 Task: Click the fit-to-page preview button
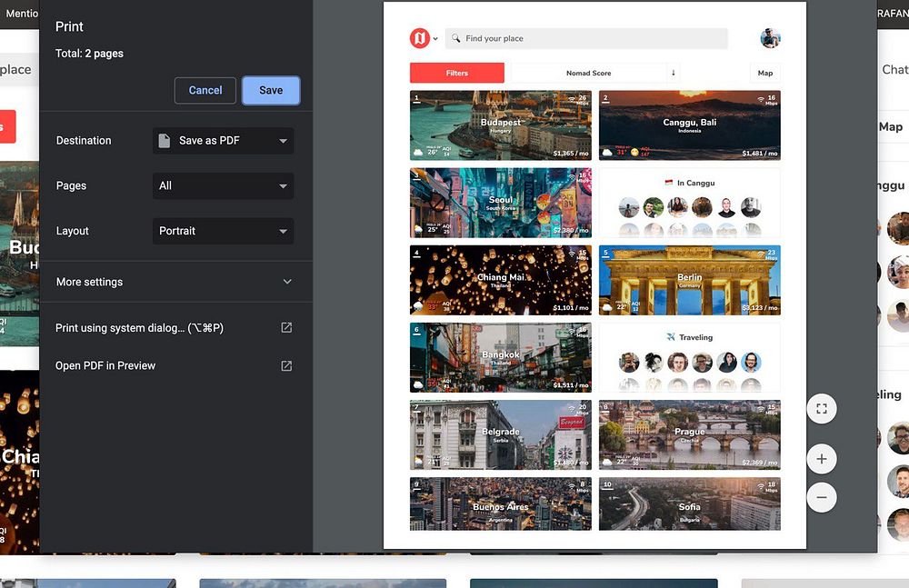click(x=822, y=409)
